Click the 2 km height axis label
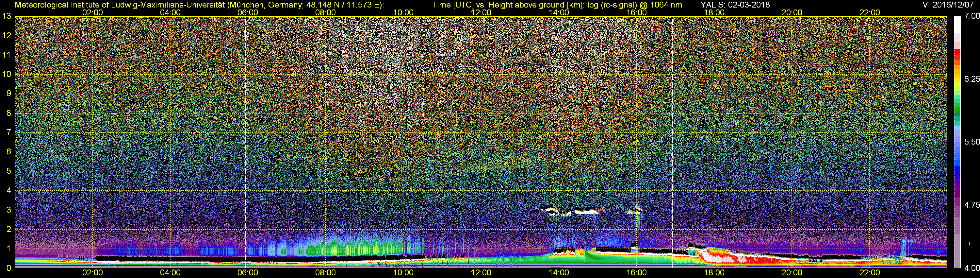This screenshot has width=980, height=278. coord(9,229)
